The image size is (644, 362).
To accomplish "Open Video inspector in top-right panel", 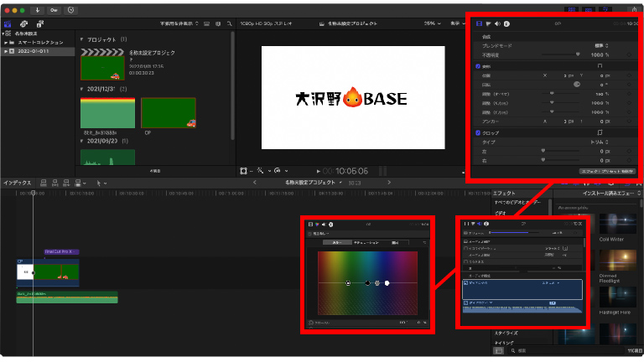I will [x=479, y=23].
